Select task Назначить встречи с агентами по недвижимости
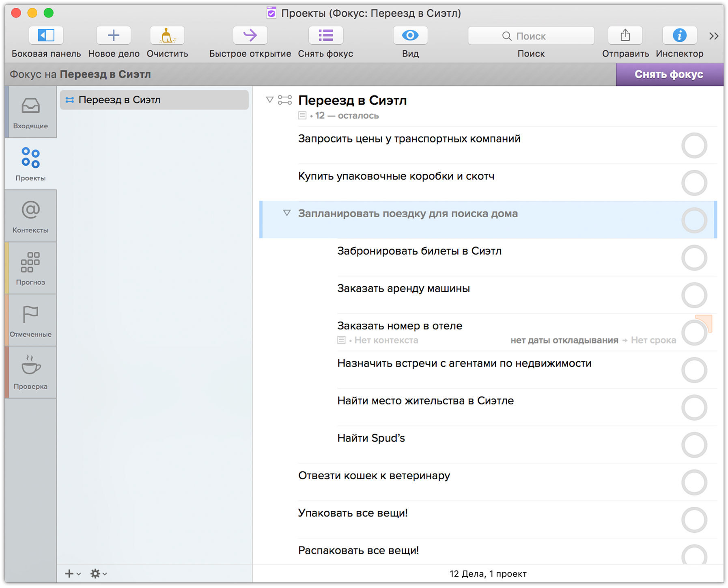The height and width of the screenshot is (588, 728). (x=464, y=363)
